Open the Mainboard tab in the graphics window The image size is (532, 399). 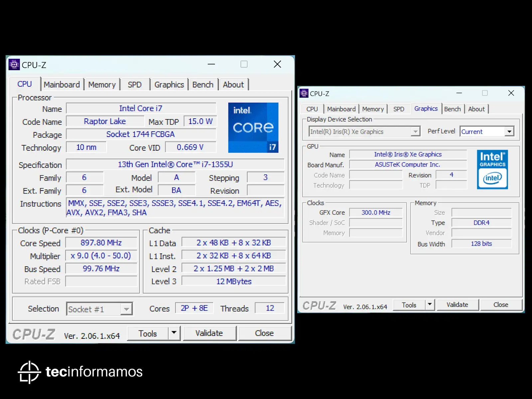pos(341,109)
